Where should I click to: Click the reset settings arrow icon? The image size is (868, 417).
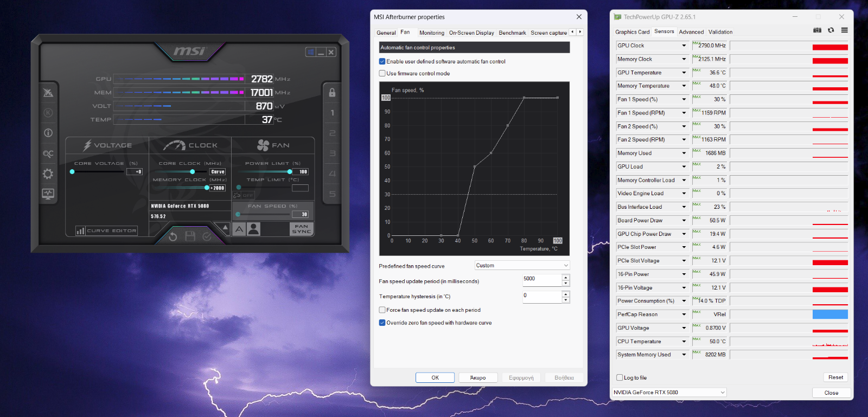[x=173, y=236]
